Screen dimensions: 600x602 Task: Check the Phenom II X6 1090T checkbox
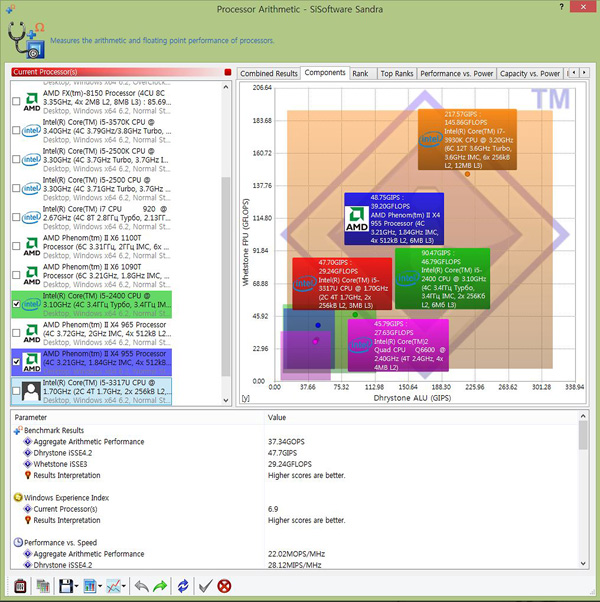tap(16, 275)
